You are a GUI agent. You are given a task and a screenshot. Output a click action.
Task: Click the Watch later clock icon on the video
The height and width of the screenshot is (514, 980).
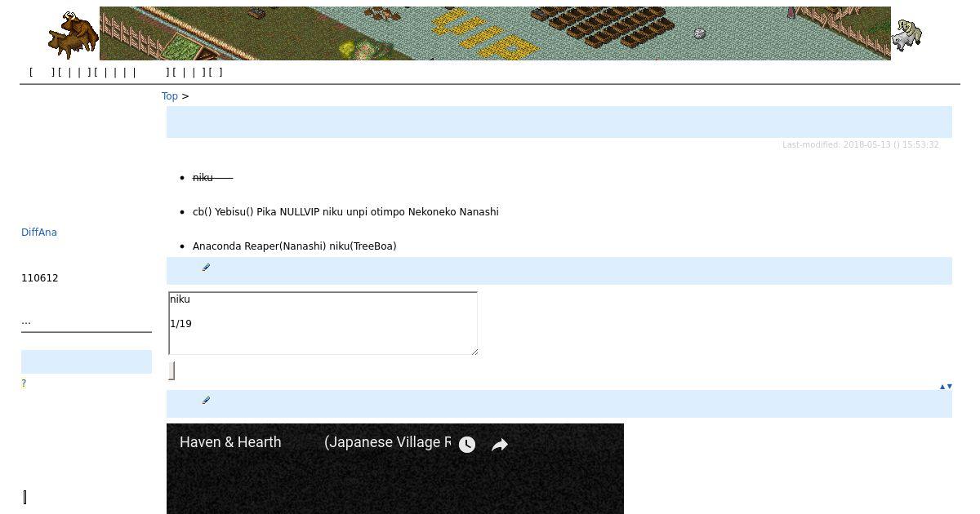(467, 445)
